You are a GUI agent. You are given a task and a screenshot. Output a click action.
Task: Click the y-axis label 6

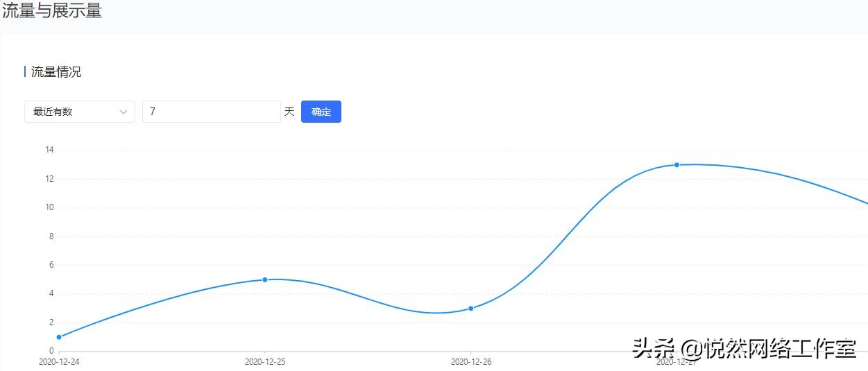51,265
